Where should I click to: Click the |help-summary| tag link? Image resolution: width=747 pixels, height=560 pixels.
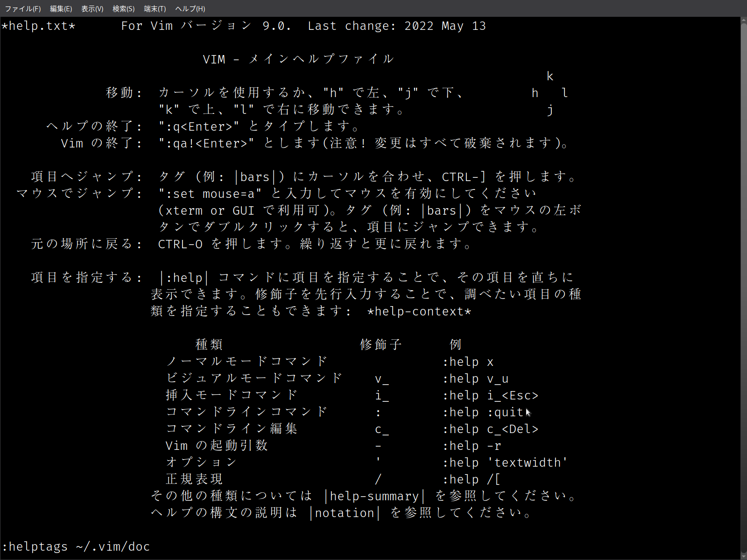374,496
